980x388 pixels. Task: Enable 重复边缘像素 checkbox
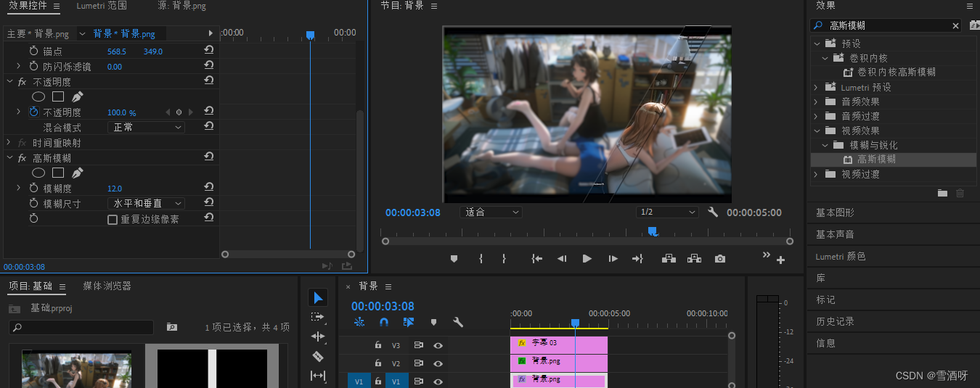(113, 219)
